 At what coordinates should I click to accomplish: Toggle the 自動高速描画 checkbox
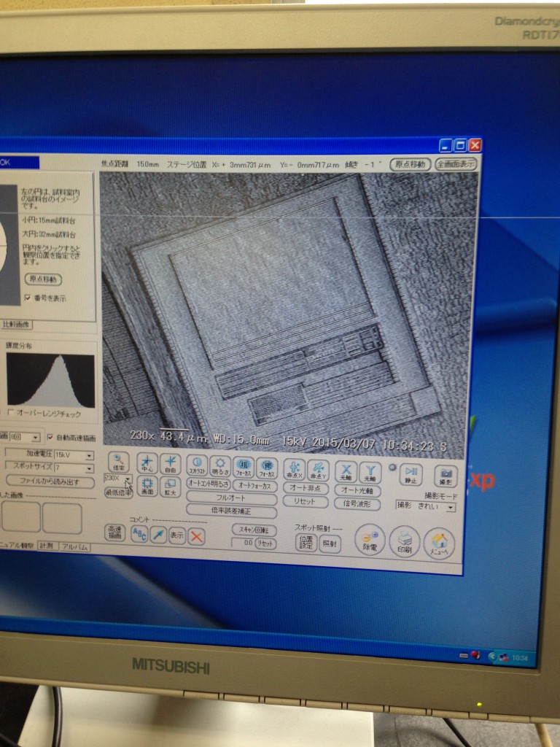pos(50,437)
